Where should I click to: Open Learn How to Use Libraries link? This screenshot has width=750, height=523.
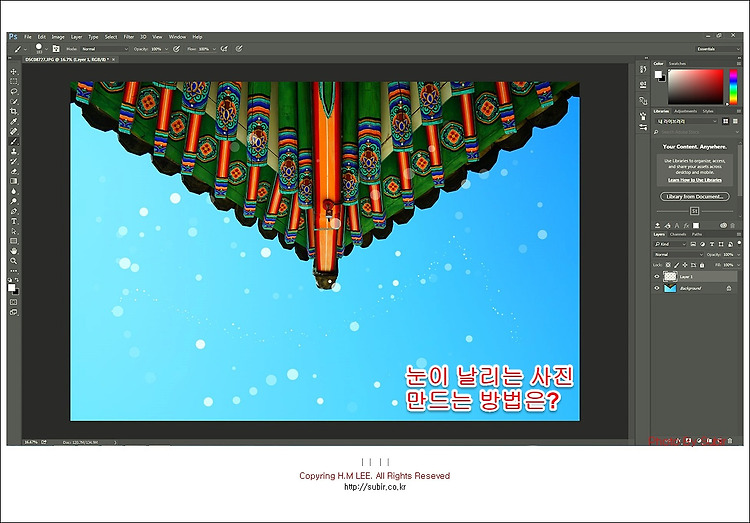695,180
